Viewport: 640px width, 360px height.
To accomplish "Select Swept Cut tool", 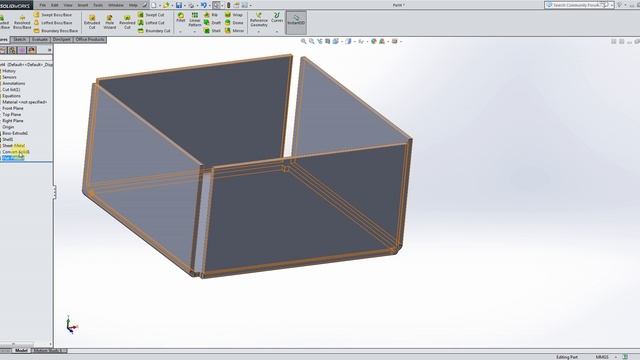I will click(x=151, y=15).
